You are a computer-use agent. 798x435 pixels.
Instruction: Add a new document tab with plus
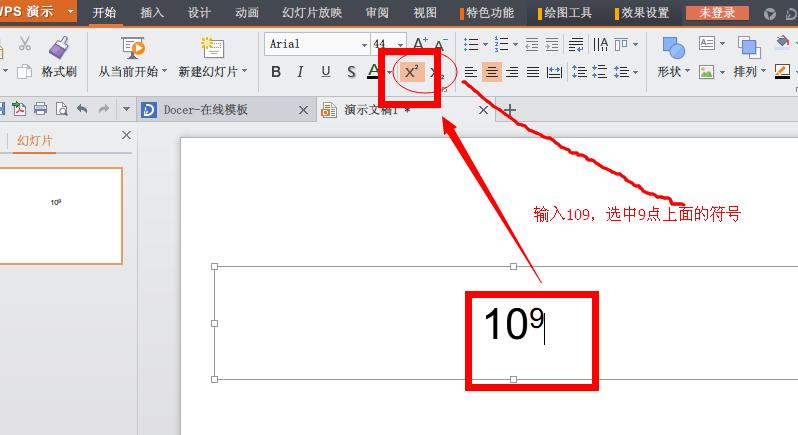click(509, 109)
